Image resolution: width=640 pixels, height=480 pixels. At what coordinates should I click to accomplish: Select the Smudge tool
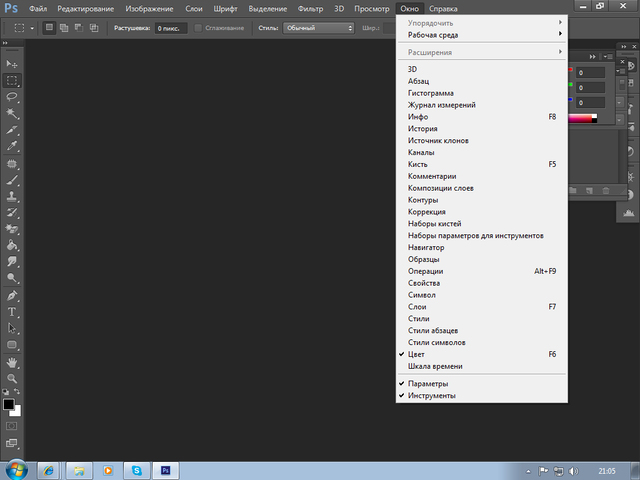[12, 261]
